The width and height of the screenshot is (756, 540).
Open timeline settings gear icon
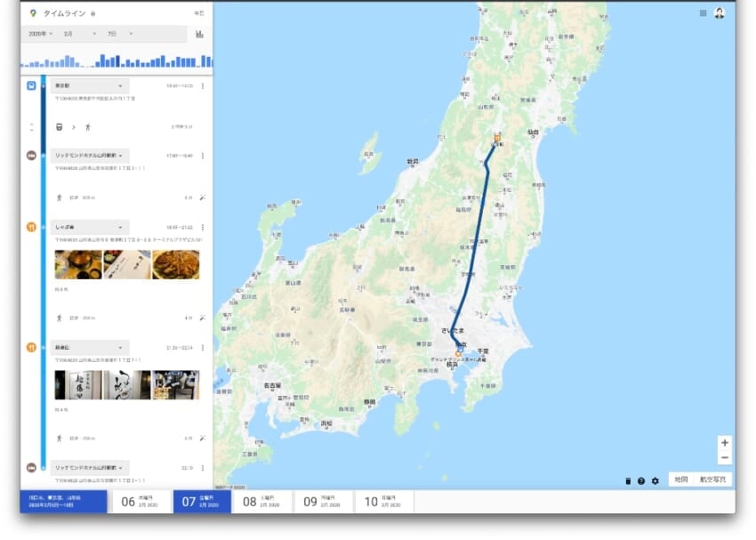click(655, 480)
